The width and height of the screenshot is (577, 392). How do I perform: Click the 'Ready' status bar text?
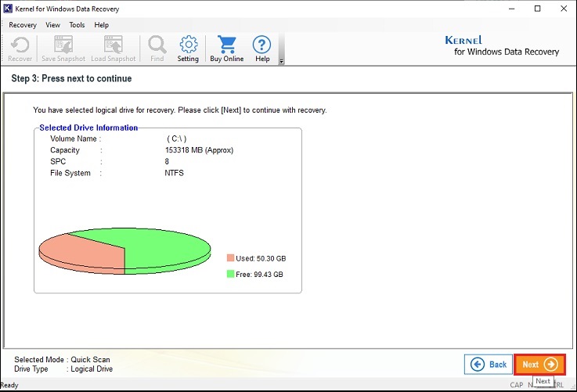pyautogui.click(x=9, y=385)
